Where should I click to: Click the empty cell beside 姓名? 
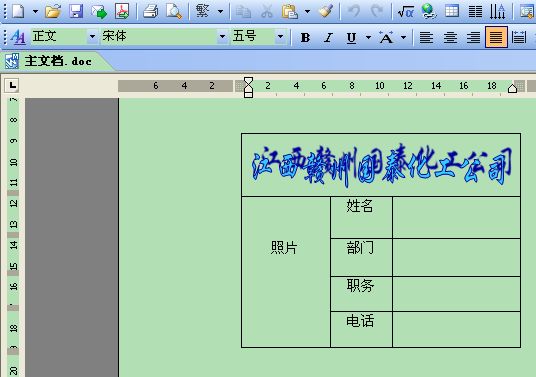pyautogui.click(x=456, y=217)
